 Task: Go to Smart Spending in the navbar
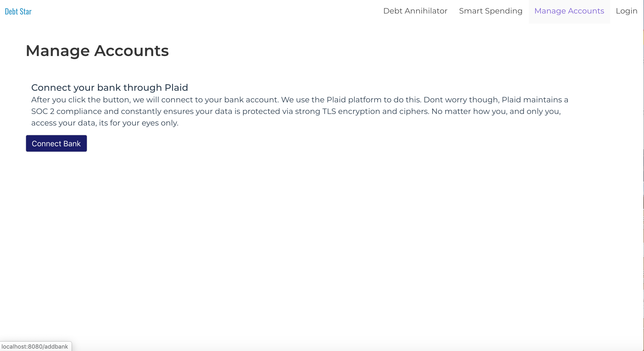tap(491, 11)
